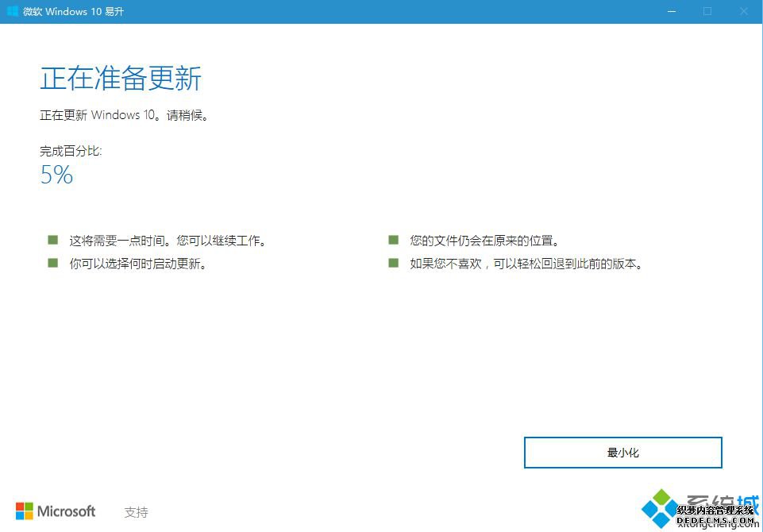Image resolution: width=763 pixels, height=532 pixels.
Task: Click green bullet beside 这将需要一点时间
Action: pyautogui.click(x=53, y=240)
